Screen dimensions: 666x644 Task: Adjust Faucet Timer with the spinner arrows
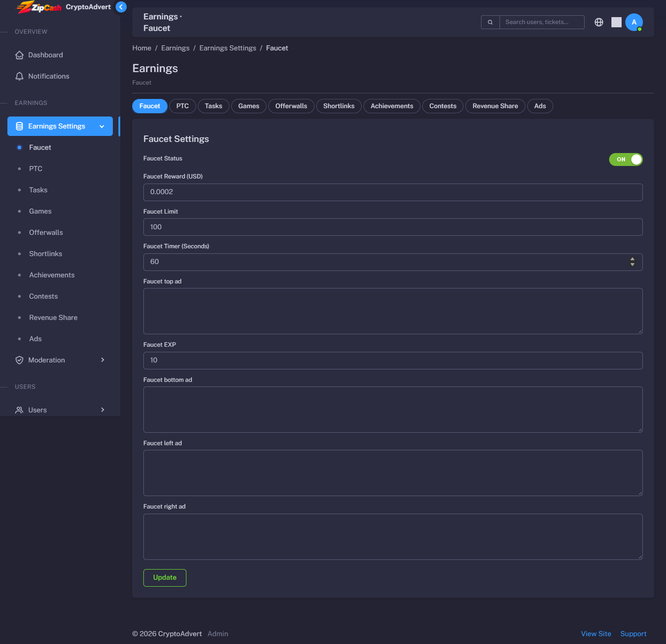tap(632, 262)
